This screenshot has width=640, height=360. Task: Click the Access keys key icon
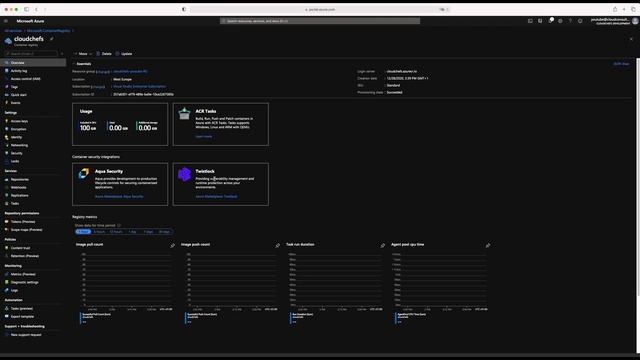point(7,121)
